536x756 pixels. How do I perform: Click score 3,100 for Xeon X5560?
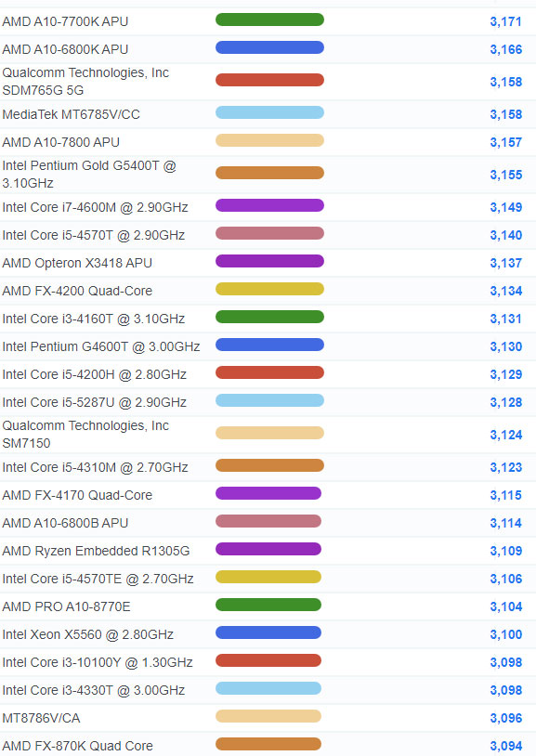point(505,635)
